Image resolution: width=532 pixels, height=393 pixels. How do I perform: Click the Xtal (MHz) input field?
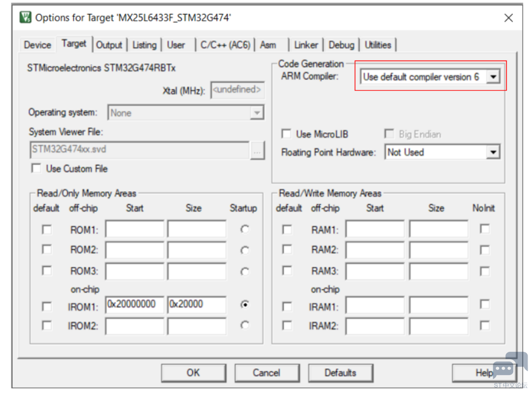pos(237,90)
